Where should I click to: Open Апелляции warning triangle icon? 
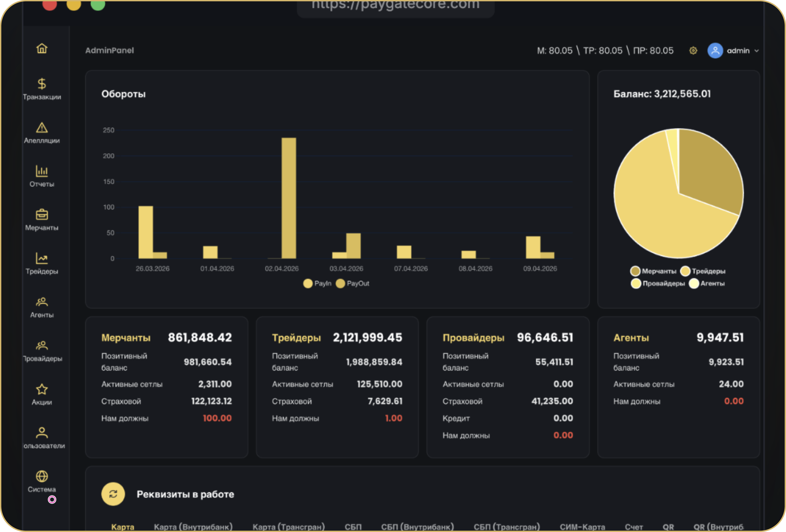[x=42, y=127]
